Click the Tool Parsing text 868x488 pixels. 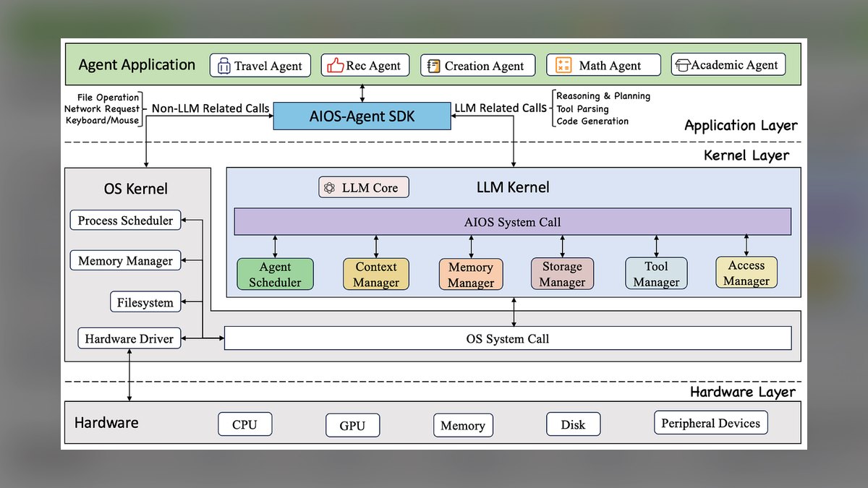pos(582,109)
